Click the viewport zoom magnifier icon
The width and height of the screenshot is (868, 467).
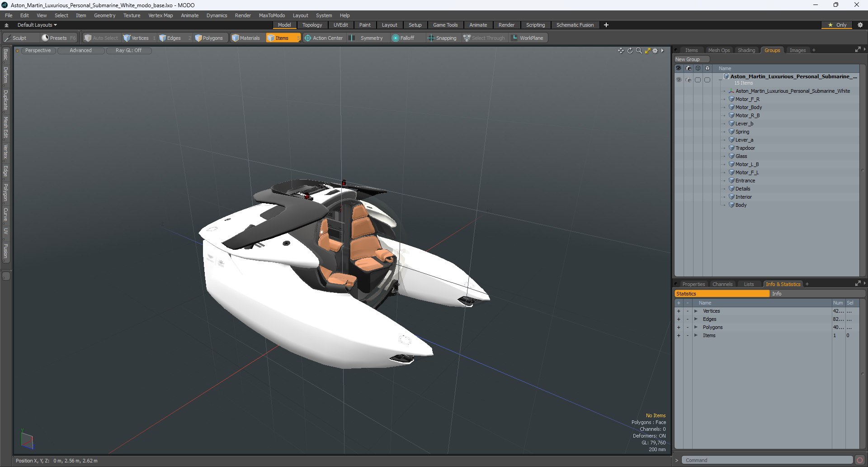tap(639, 51)
